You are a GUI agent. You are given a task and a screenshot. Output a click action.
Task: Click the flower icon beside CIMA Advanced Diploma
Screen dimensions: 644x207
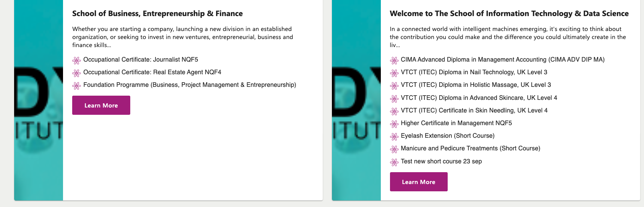394,60
